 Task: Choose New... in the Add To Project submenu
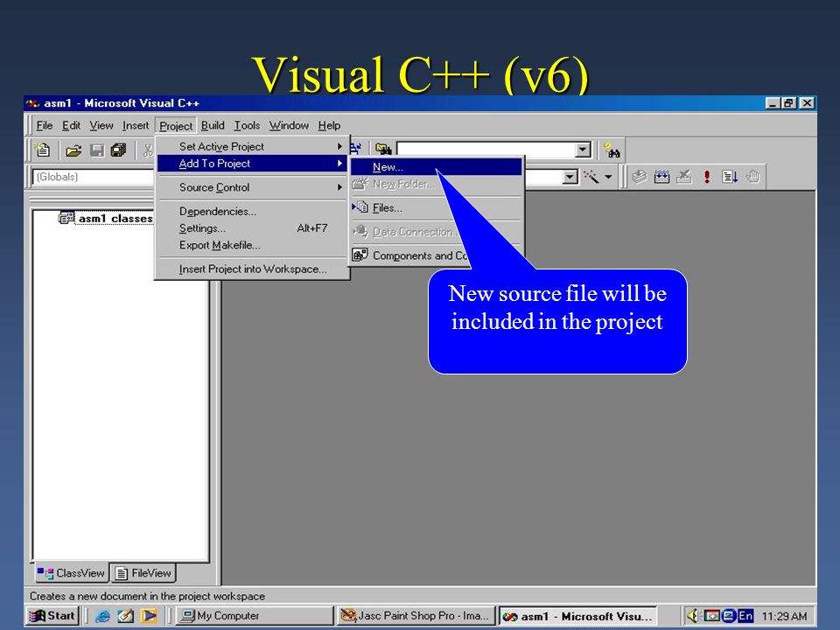[436, 167]
